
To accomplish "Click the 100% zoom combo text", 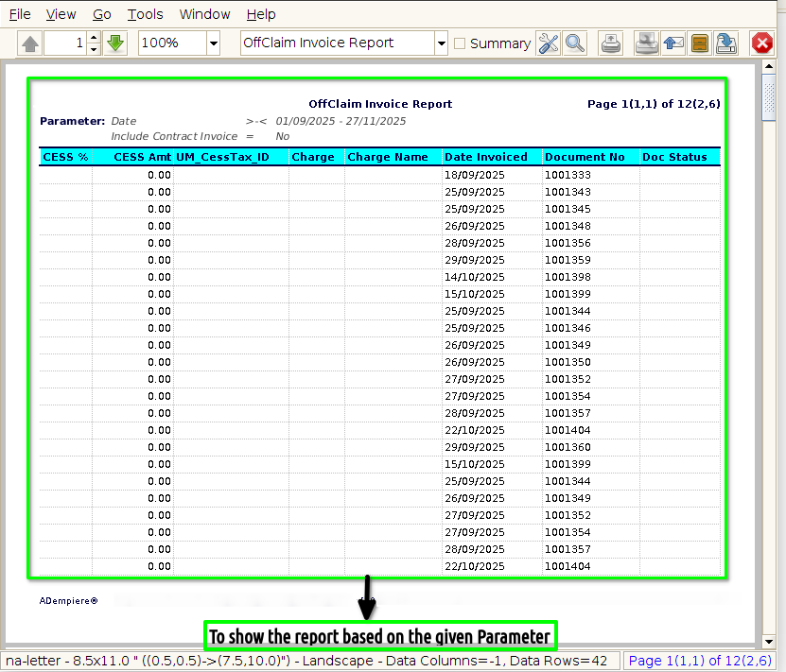I will click(172, 43).
